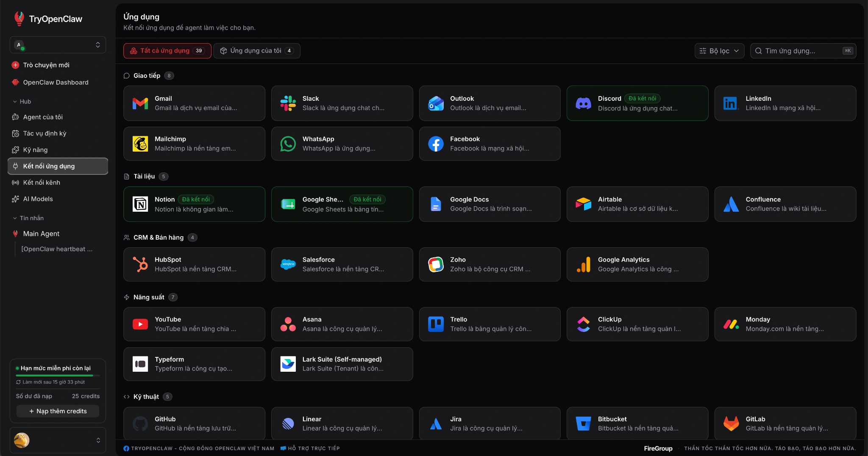Image resolution: width=868 pixels, height=456 pixels.
Task: Switch to Ứng dụng của tôi tab
Action: pos(257,51)
